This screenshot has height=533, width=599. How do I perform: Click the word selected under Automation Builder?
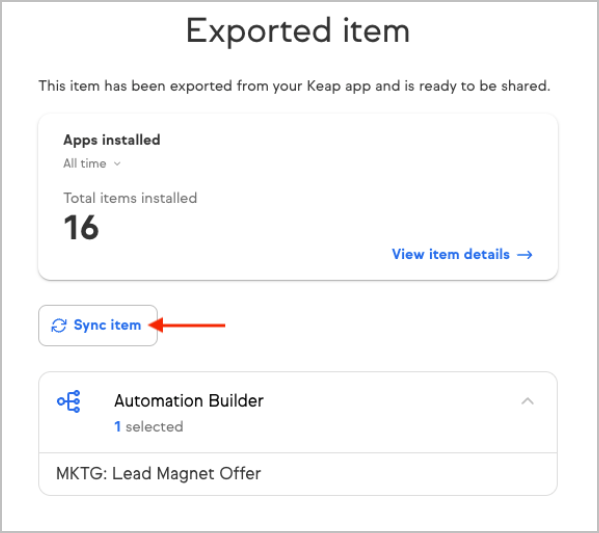[x=154, y=426]
